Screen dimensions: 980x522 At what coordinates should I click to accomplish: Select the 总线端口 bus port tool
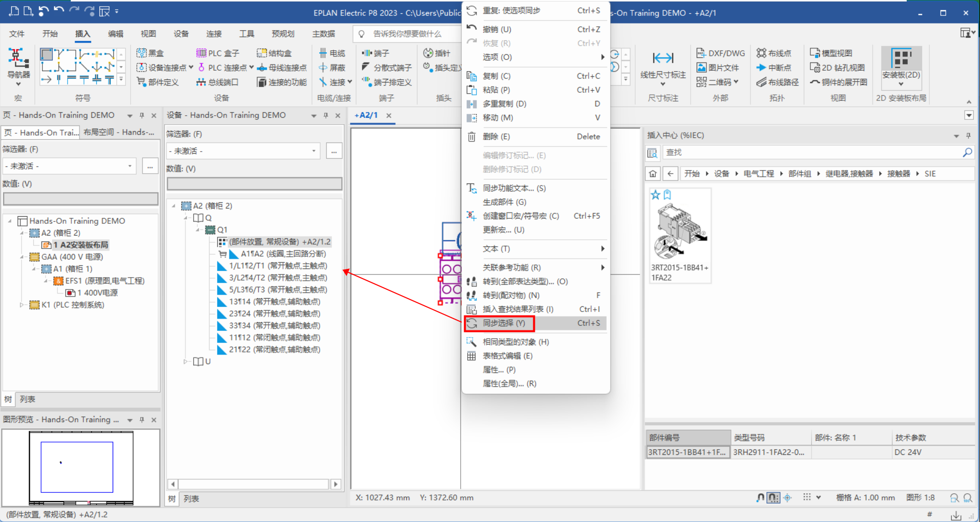point(217,82)
